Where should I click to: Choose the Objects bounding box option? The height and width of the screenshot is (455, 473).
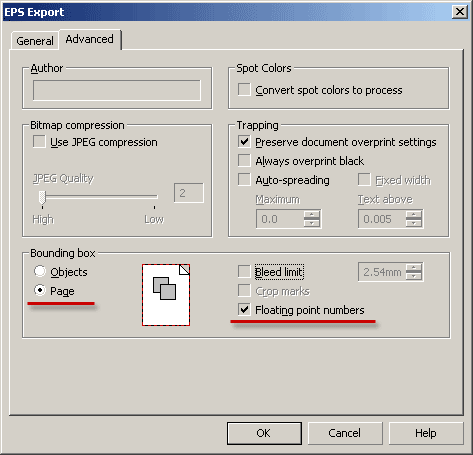40,271
